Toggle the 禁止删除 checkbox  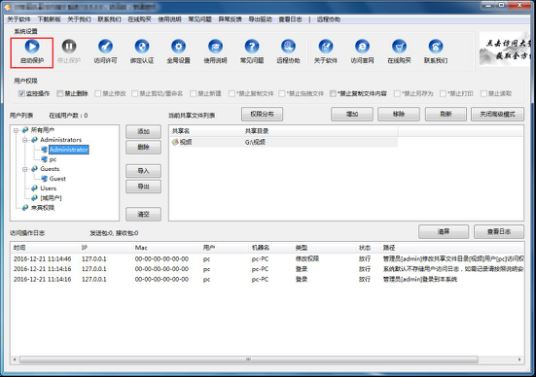[60, 93]
